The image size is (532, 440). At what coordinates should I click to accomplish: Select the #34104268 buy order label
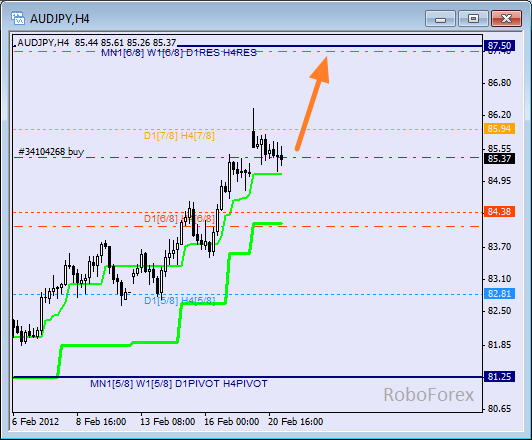[x=51, y=152]
